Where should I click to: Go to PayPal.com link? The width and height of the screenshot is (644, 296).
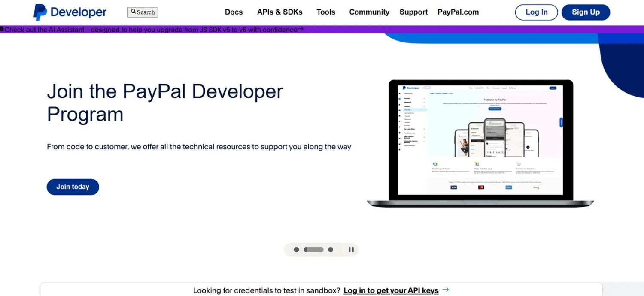458,12
